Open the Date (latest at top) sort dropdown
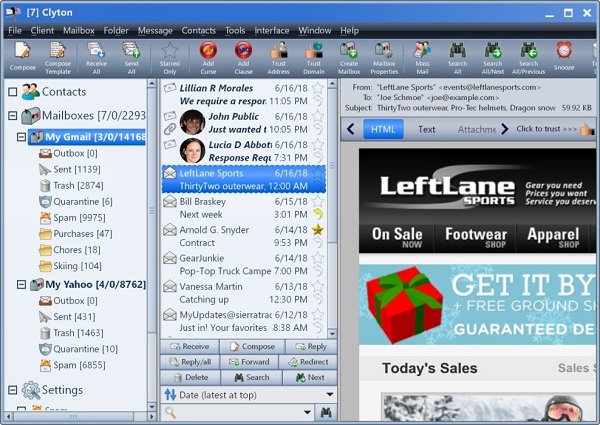Screen dimensions: 600x425 click(330, 394)
